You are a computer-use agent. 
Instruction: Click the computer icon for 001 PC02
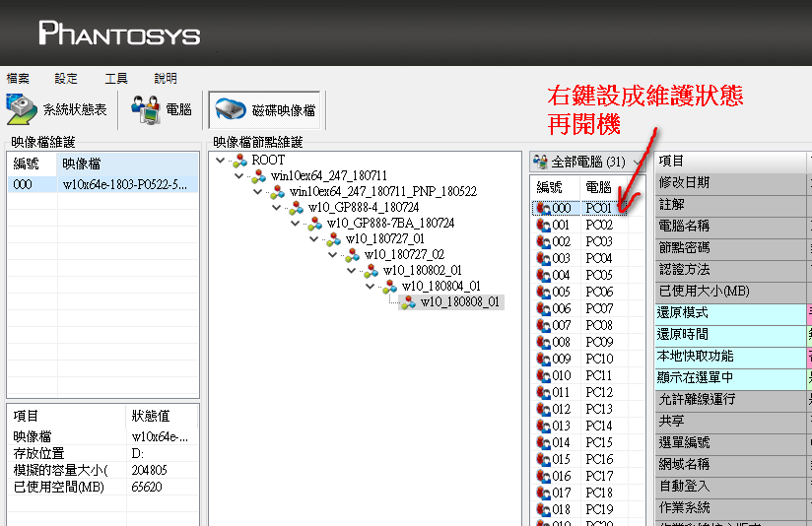pos(543,225)
